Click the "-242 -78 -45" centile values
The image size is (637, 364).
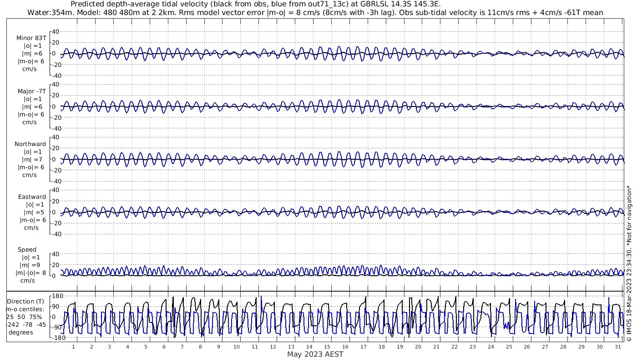pyautogui.click(x=25, y=324)
